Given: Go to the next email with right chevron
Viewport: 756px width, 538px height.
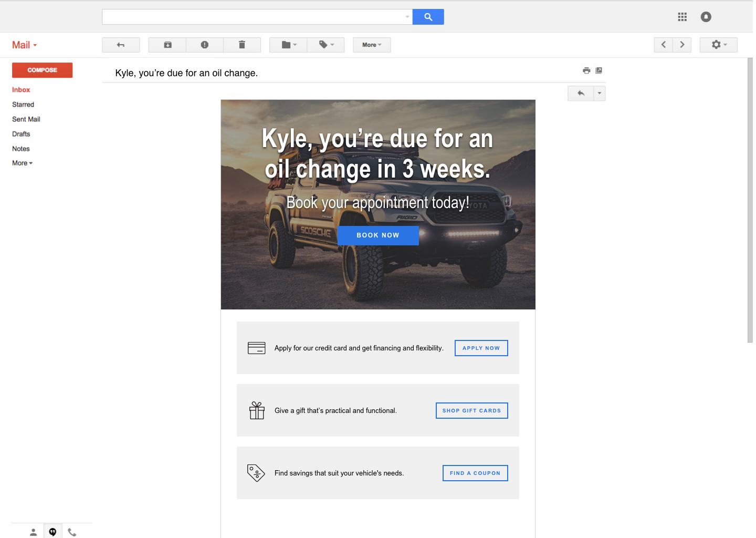Looking at the screenshot, I should (x=682, y=45).
